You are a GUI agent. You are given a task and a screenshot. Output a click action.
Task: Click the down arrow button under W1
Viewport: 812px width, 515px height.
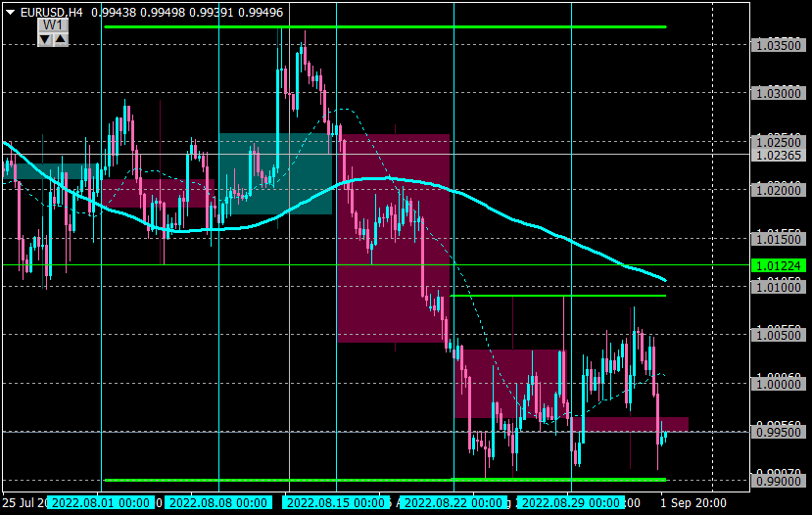[x=46, y=39]
